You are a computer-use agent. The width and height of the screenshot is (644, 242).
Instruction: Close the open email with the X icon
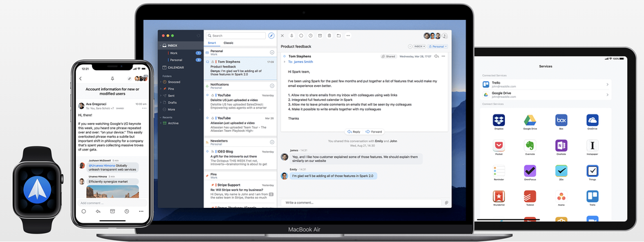pos(282,35)
